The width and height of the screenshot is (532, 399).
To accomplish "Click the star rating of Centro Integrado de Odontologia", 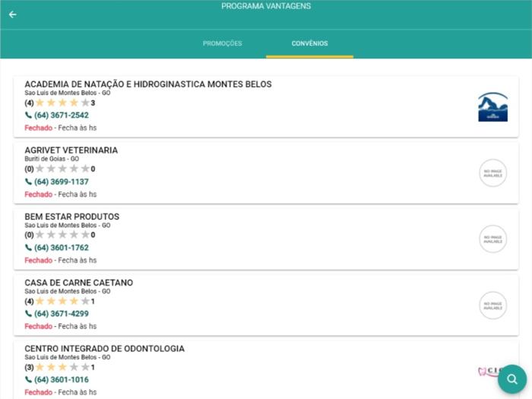I will click(x=62, y=367).
